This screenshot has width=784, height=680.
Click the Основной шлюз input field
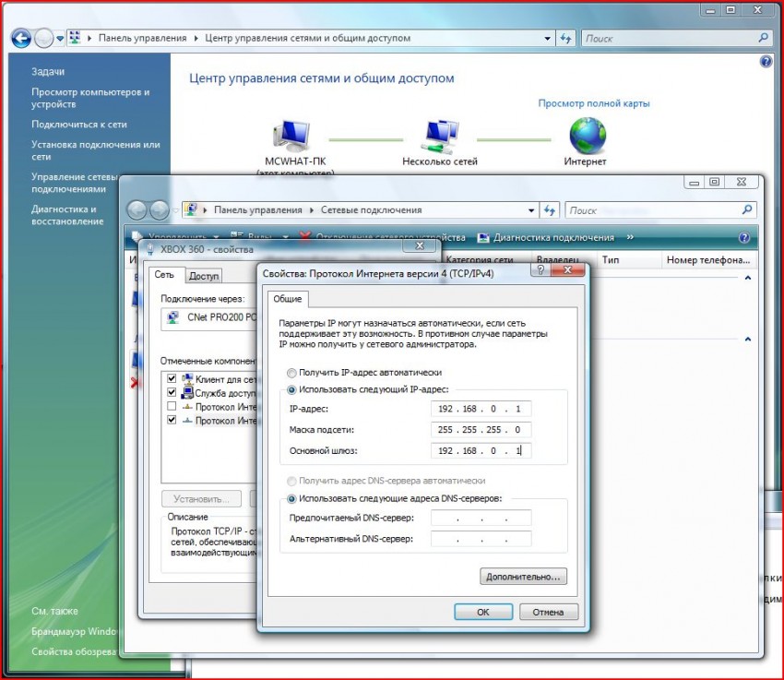[481, 450]
